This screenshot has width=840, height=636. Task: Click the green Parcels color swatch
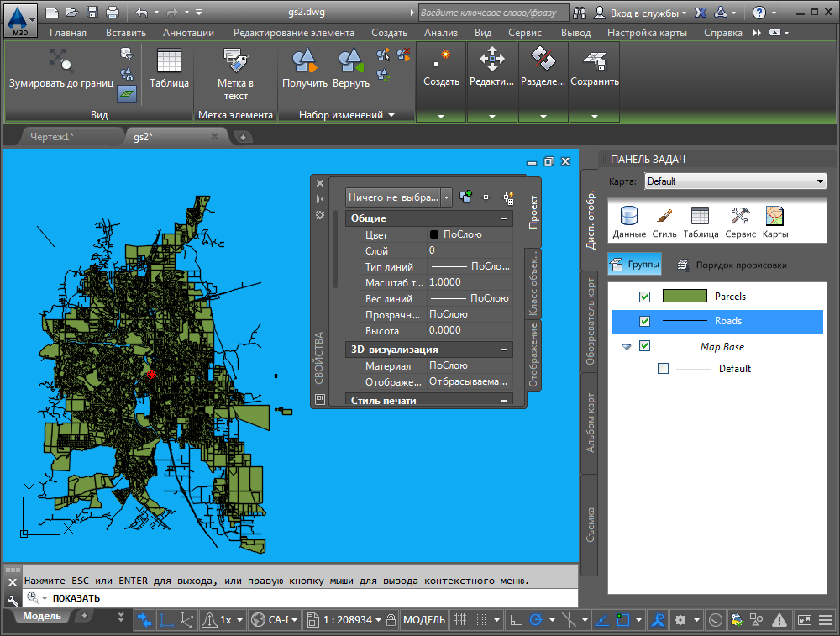[x=685, y=297]
